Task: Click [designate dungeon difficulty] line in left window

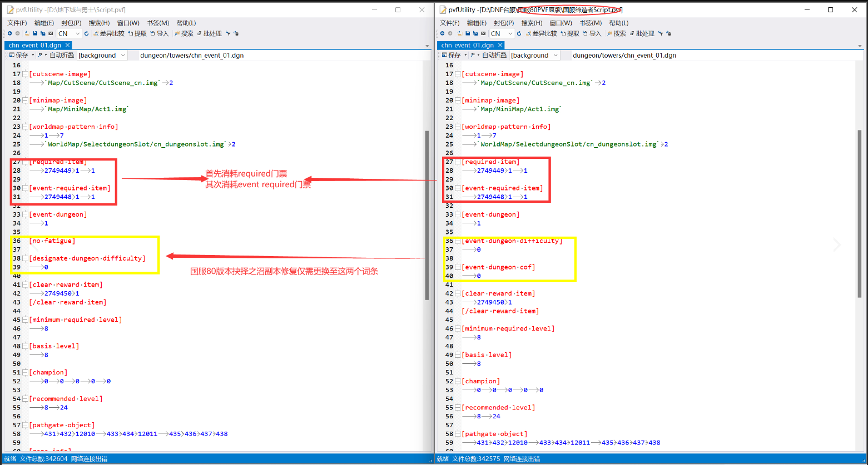Action: (x=87, y=258)
